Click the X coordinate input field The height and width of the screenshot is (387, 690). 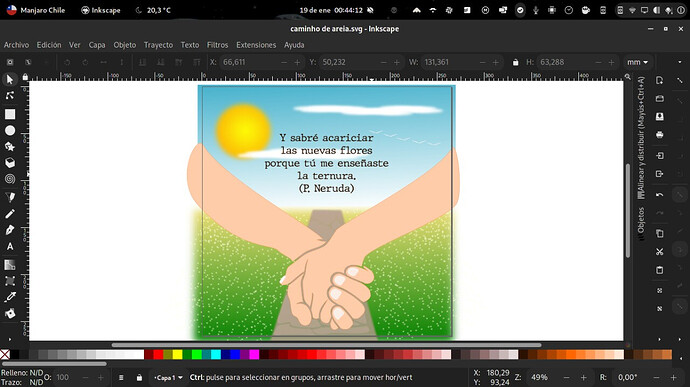tap(249, 63)
